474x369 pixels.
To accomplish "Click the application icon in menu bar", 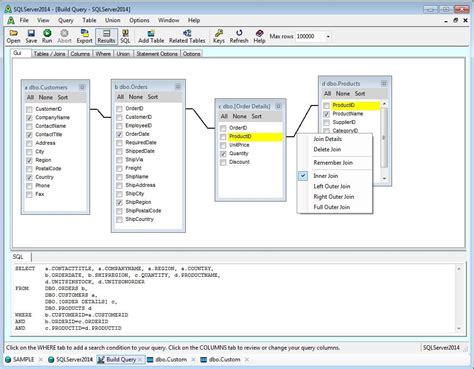I will (11, 20).
